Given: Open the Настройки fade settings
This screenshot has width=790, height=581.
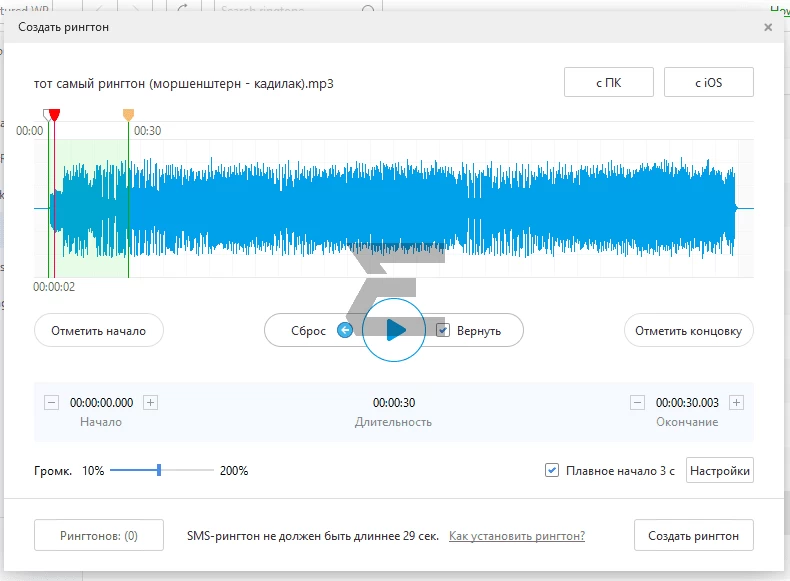Looking at the screenshot, I should pos(720,471).
